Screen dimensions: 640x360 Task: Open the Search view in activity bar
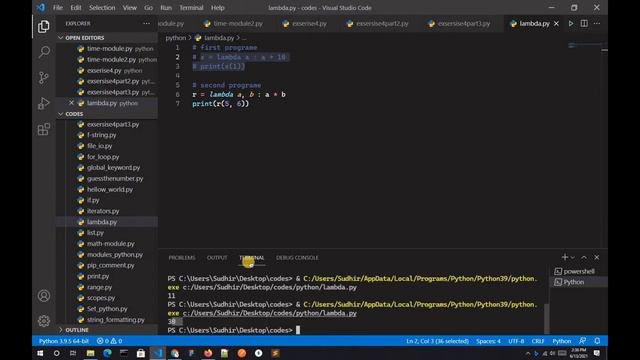click(x=44, y=52)
